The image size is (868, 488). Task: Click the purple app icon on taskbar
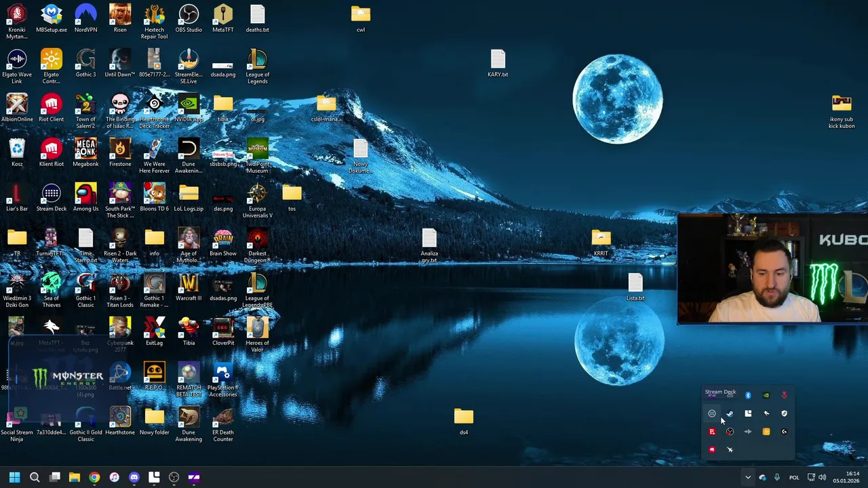(194, 477)
